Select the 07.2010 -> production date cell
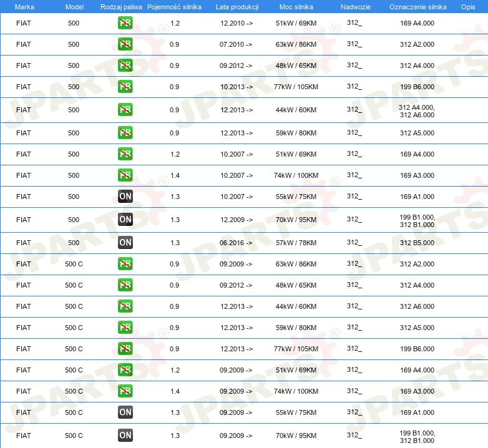 point(236,44)
